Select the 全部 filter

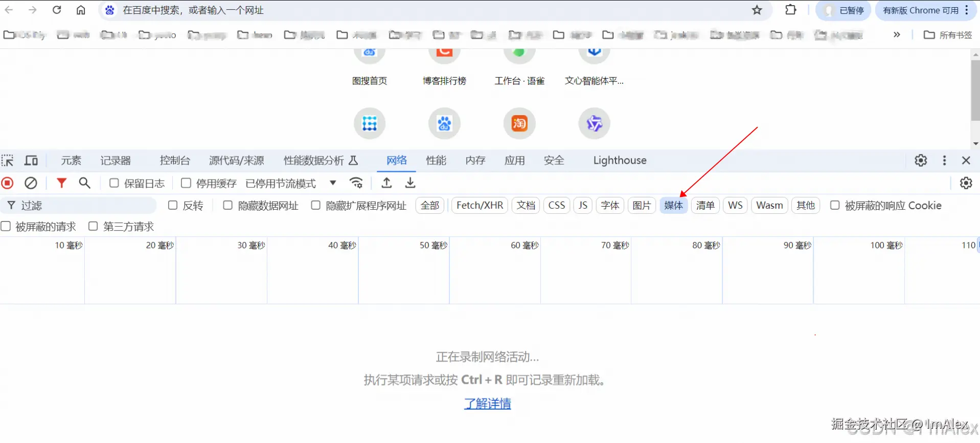pyautogui.click(x=430, y=206)
